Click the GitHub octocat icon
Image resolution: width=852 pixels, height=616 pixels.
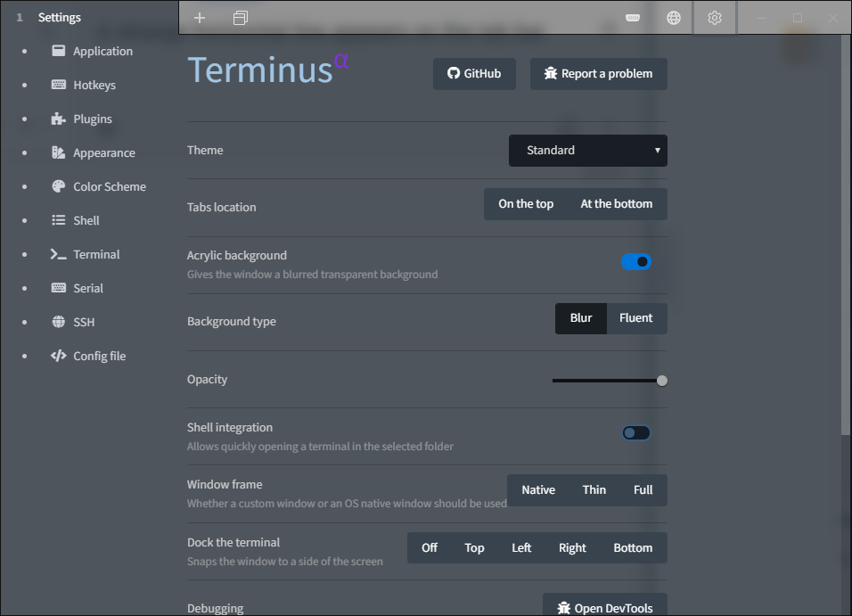click(x=453, y=73)
